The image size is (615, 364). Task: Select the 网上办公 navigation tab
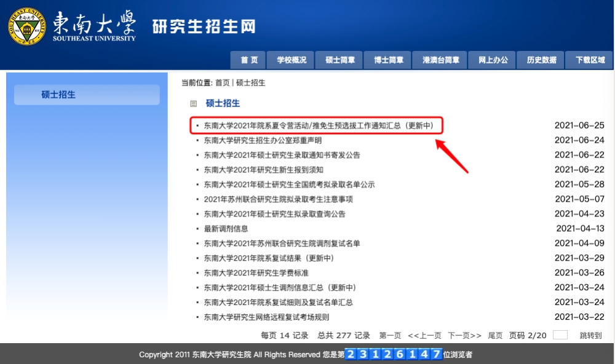coord(492,60)
